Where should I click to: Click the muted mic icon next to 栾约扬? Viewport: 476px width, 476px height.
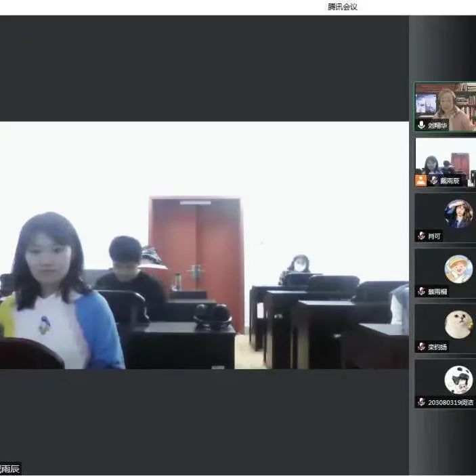tap(421, 347)
